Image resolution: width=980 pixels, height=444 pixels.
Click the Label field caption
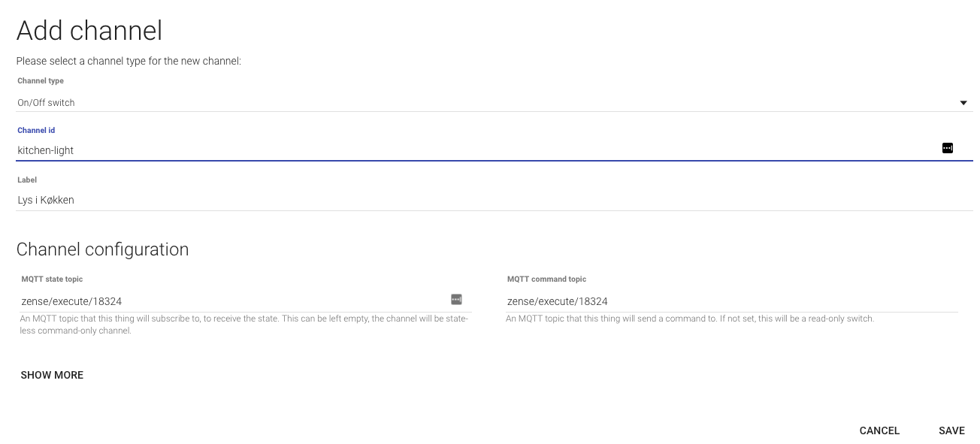tap(27, 180)
